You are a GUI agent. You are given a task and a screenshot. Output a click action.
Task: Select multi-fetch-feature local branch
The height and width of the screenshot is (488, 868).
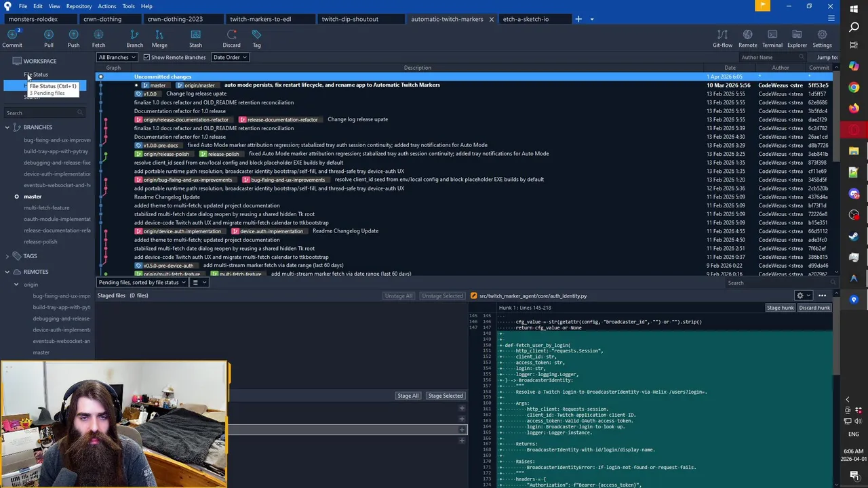pyautogui.click(x=46, y=208)
